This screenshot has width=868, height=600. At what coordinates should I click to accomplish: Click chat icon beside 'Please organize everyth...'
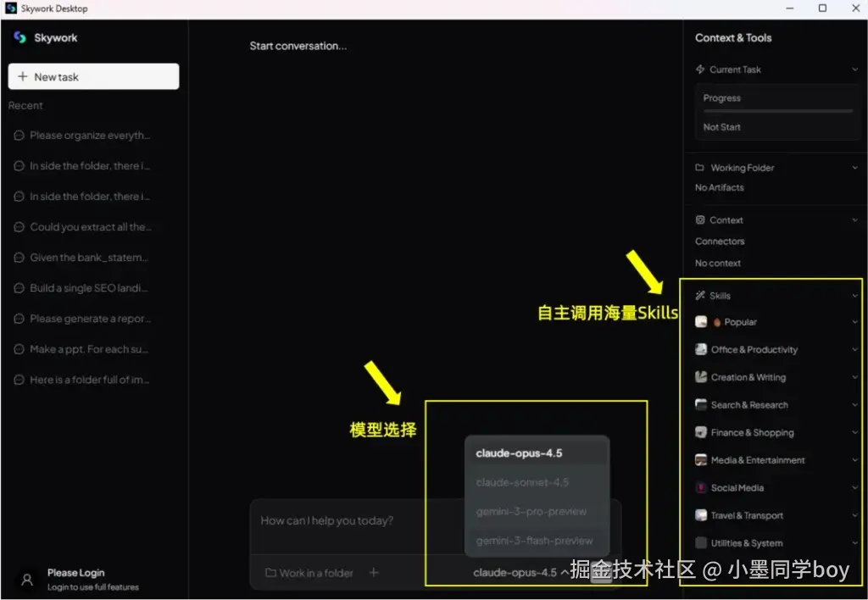tap(19, 135)
